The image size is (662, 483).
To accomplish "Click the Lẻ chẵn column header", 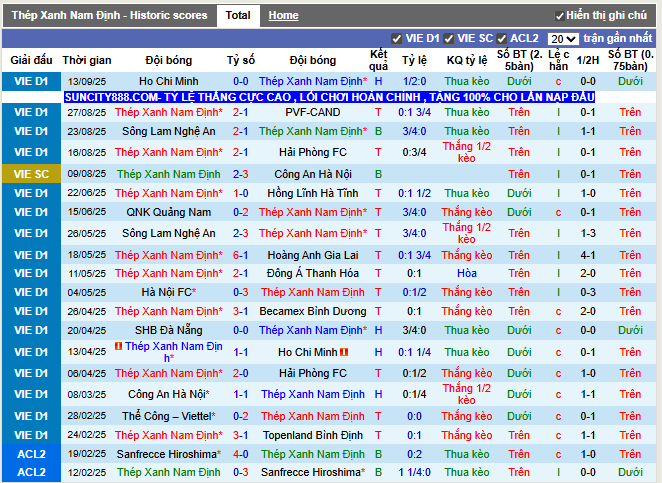I will coord(558,60).
